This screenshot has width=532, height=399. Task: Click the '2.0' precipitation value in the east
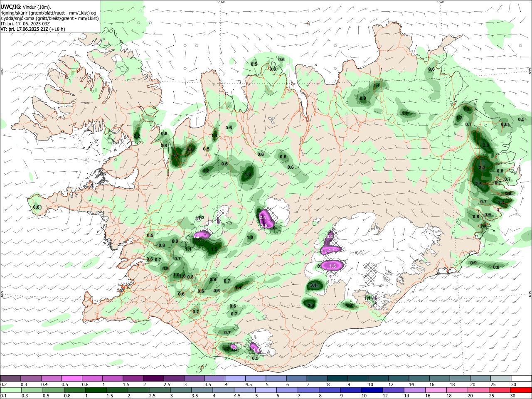(486, 145)
